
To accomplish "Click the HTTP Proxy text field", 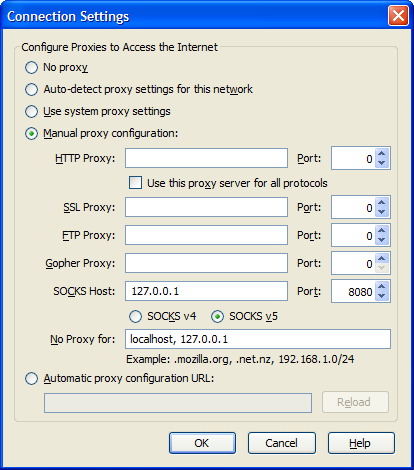I will click(x=206, y=158).
